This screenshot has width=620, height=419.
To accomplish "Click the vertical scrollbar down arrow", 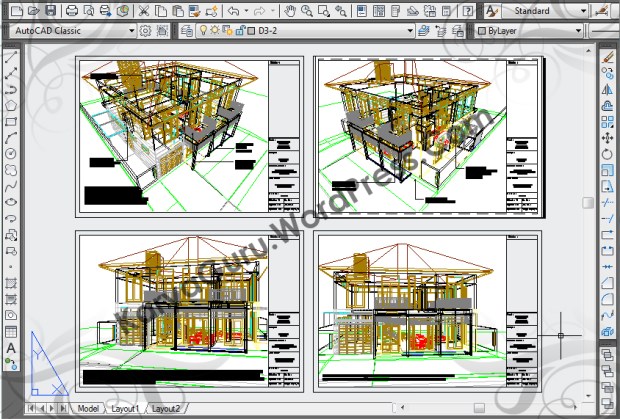I will (x=588, y=396).
